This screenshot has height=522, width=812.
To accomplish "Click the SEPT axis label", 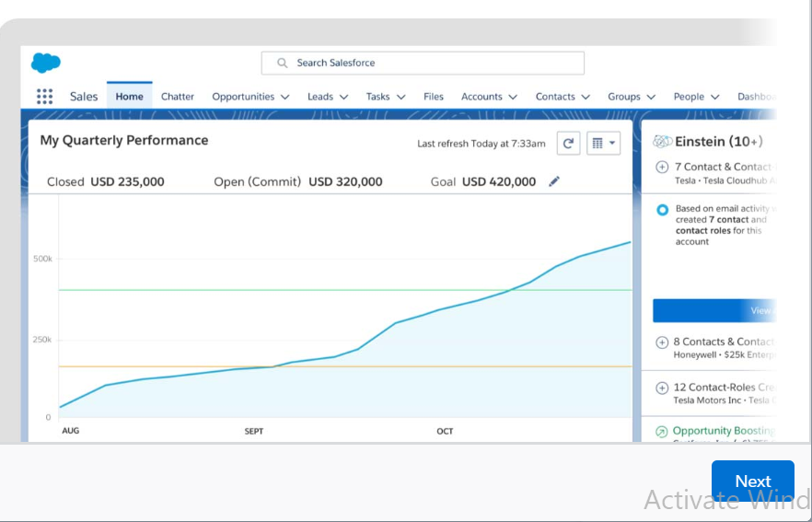I will [254, 432].
